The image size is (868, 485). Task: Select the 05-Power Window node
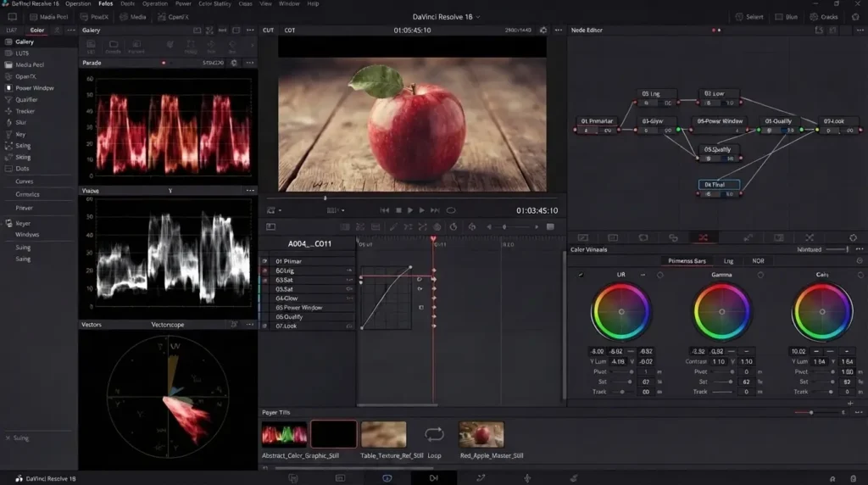coord(720,125)
